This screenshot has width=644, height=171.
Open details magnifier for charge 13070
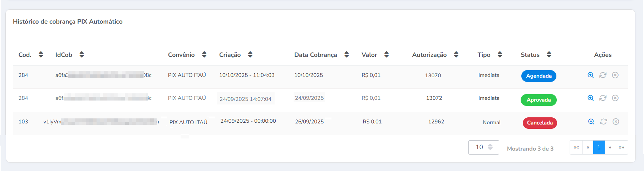(x=590, y=75)
